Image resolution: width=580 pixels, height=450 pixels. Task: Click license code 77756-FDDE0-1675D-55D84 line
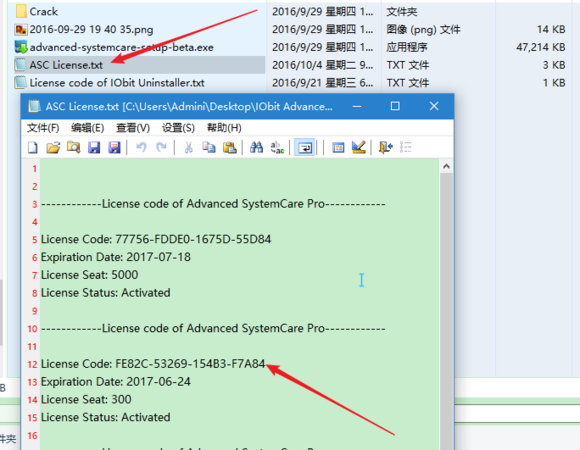click(156, 239)
